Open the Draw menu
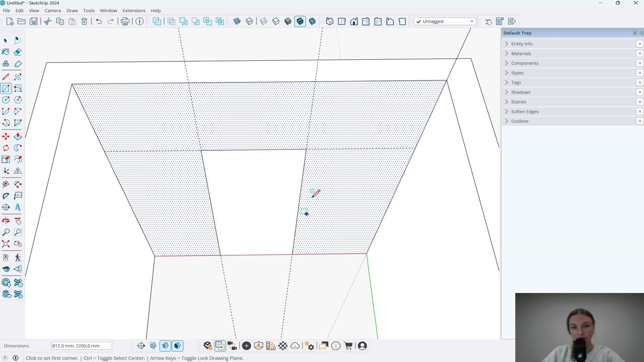The width and height of the screenshot is (644, 362). tap(72, 11)
